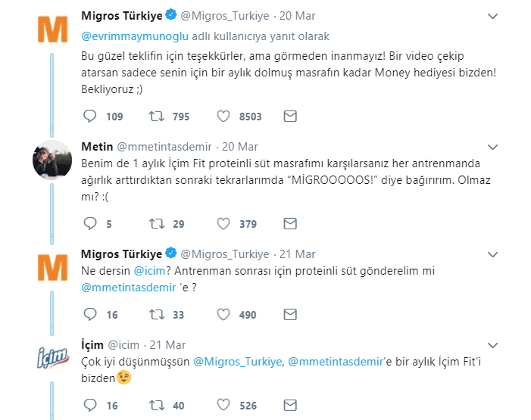Screen dimensions: 531x420
Task: Like Metin's tweet with 379 likes
Action: coord(223,223)
